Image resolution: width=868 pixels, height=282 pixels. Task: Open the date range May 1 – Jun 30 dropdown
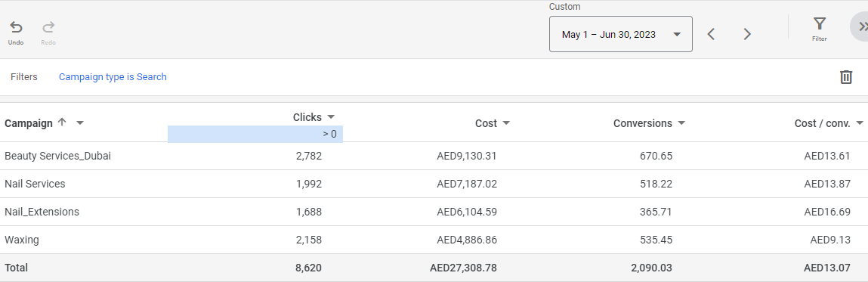pyautogui.click(x=620, y=34)
